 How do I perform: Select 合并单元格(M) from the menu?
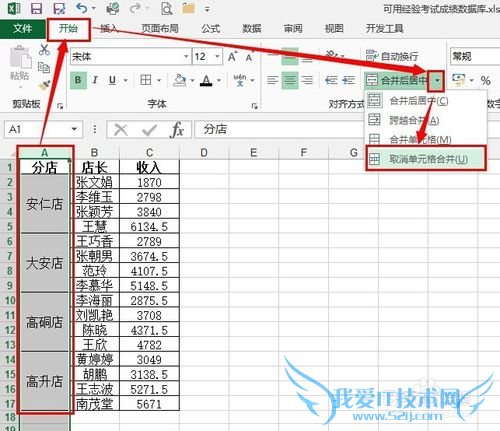pyautogui.click(x=426, y=139)
